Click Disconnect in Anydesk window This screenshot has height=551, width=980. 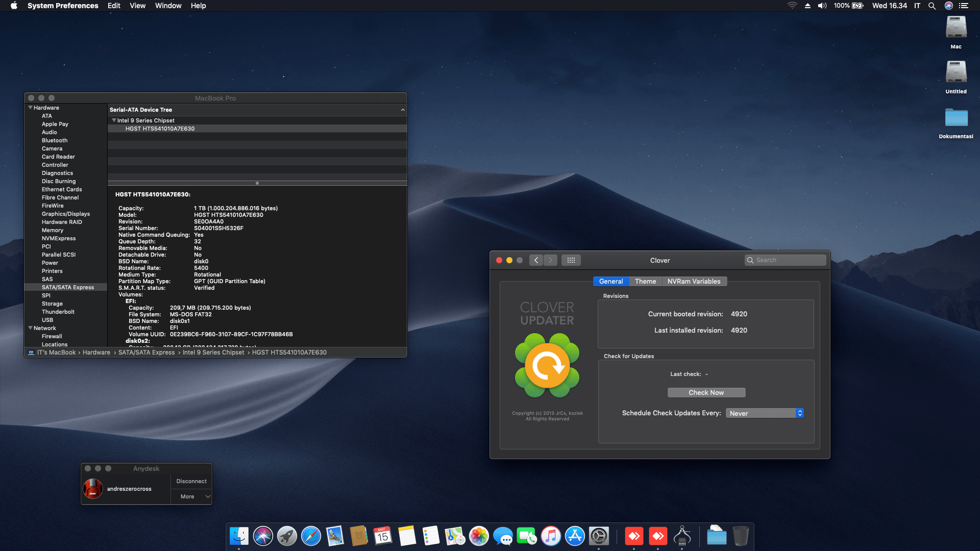click(191, 481)
